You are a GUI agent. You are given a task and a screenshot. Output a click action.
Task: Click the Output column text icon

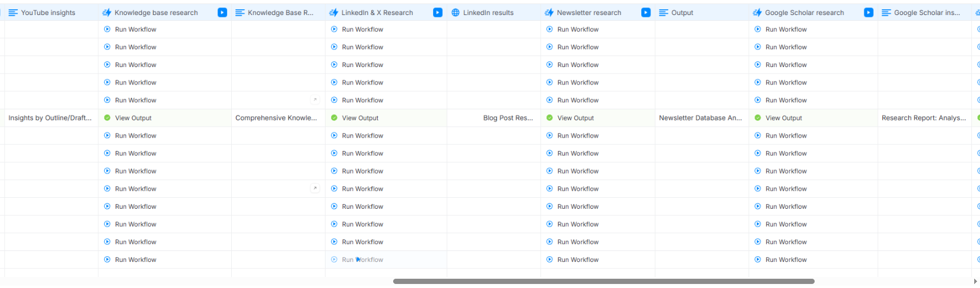pyautogui.click(x=664, y=13)
